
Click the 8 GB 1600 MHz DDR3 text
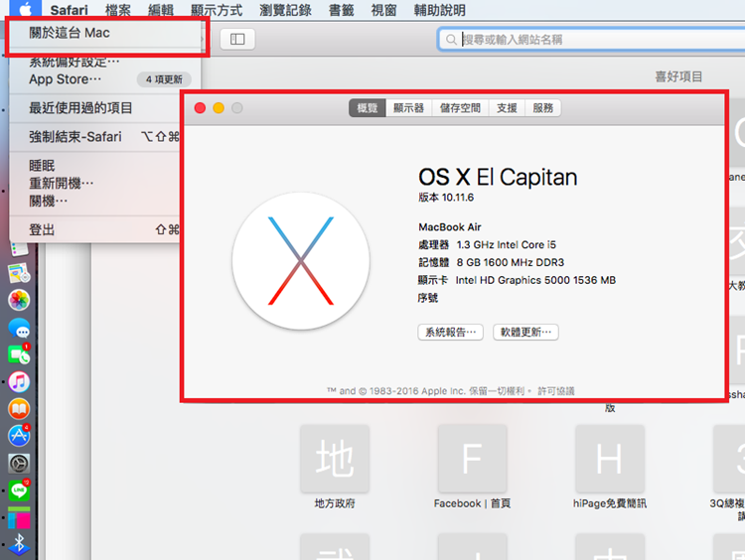[x=511, y=262]
